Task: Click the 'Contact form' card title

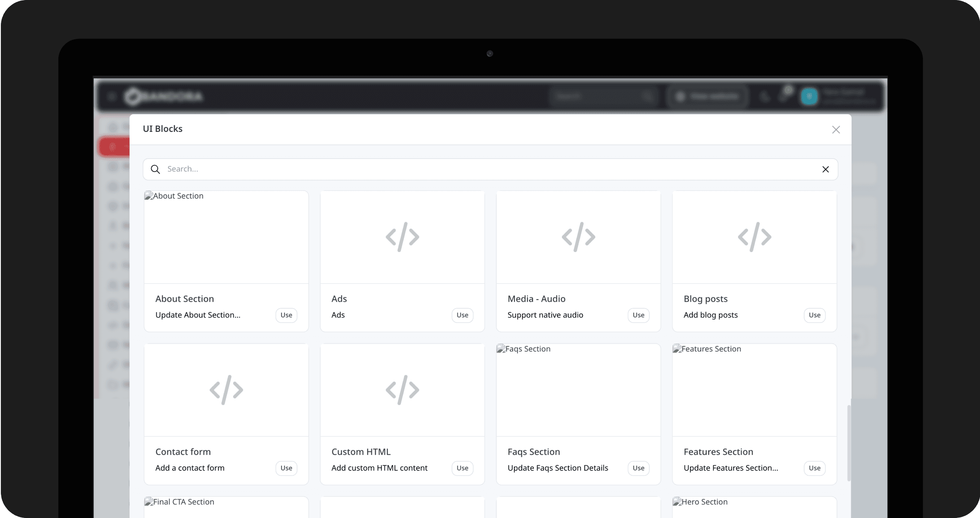Action: (x=183, y=452)
